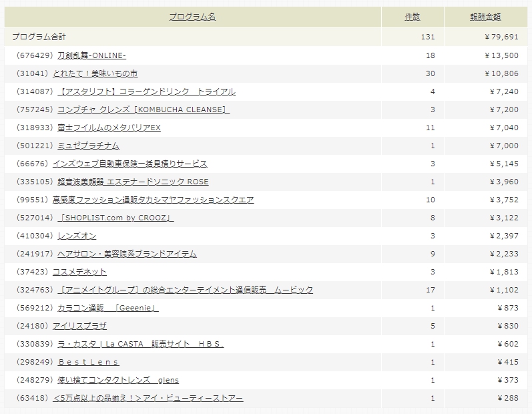Open アイリスプラザ program link

pos(79,325)
